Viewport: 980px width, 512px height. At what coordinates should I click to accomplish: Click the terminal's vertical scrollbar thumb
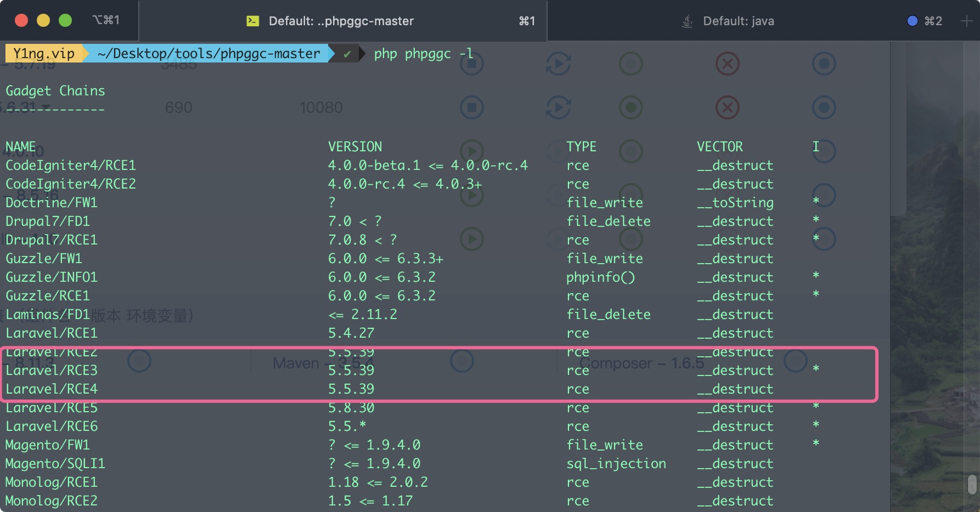point(972,485)
